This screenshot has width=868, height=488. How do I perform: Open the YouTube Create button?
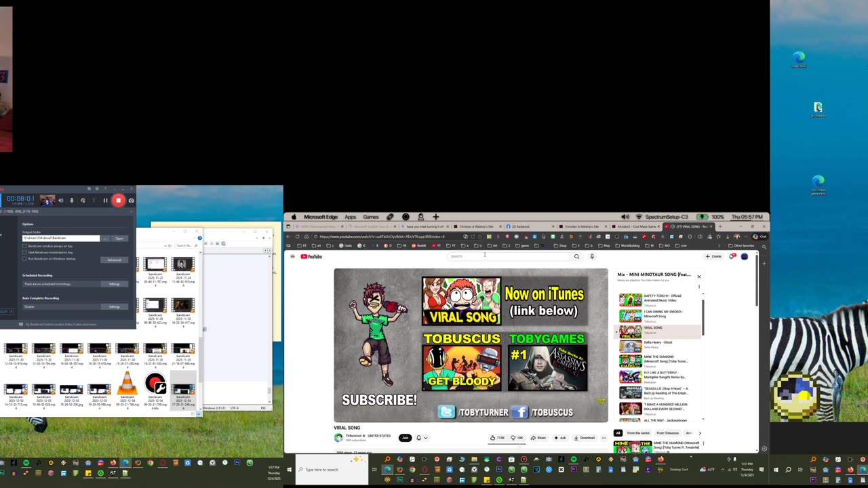tap(713, 256)
